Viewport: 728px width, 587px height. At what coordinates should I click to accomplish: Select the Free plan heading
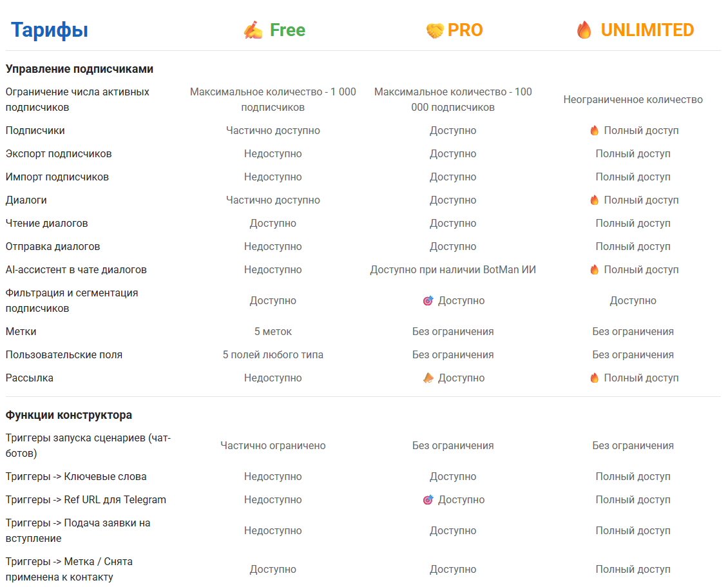point(287,30)
